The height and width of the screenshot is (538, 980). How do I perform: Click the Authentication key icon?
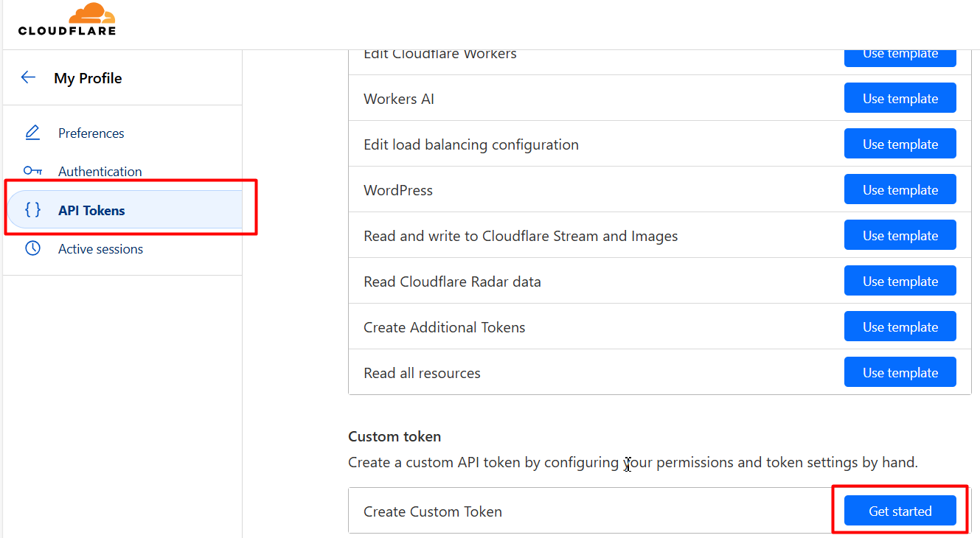click(32, 171)
